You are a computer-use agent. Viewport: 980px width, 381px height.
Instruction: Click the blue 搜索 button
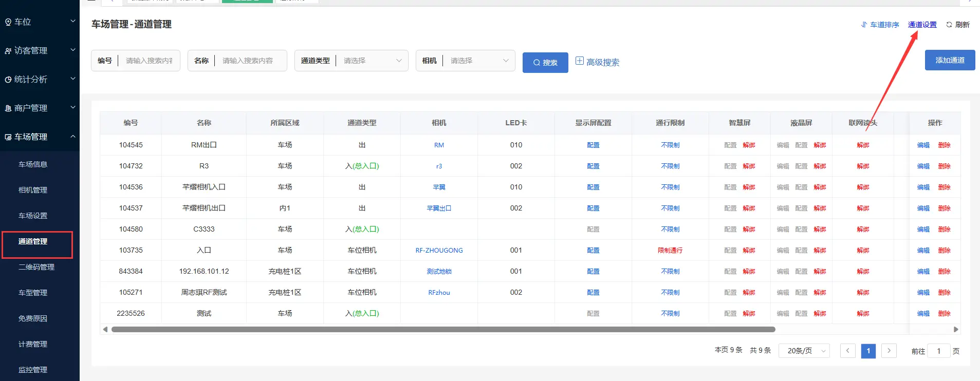[x=545, y=63]
